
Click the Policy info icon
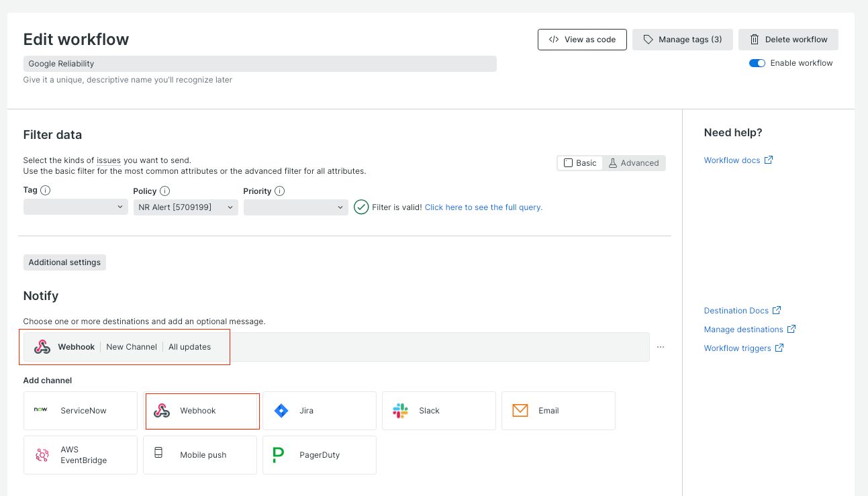click(164, 191)
